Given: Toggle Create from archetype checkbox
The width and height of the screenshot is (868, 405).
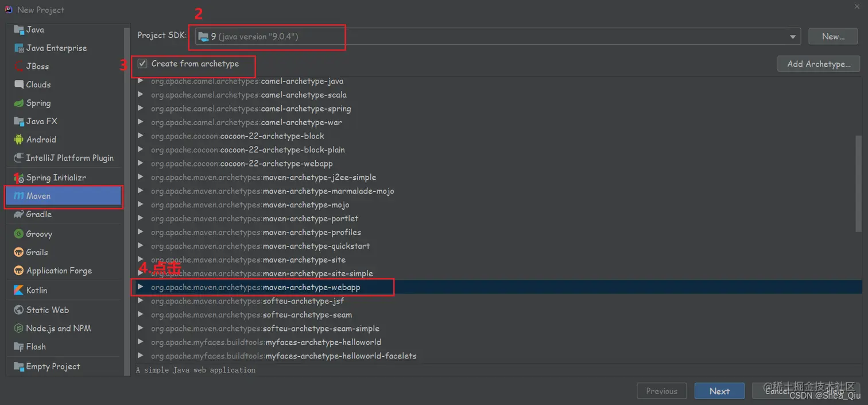Looking at the screenshot, I should tap(142, 64).
